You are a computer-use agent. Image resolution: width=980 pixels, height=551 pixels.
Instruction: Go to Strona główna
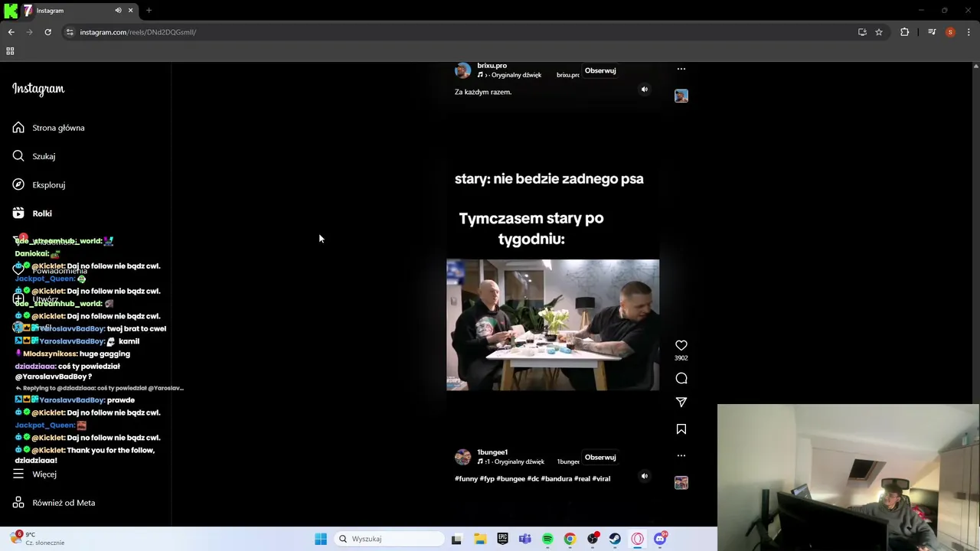click(x=48, y=128)
